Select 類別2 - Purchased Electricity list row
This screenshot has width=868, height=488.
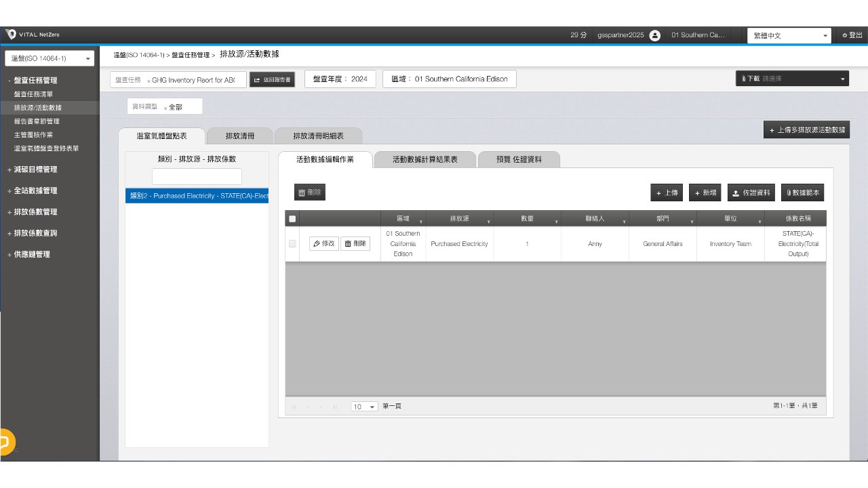click(x=197, y=196)
